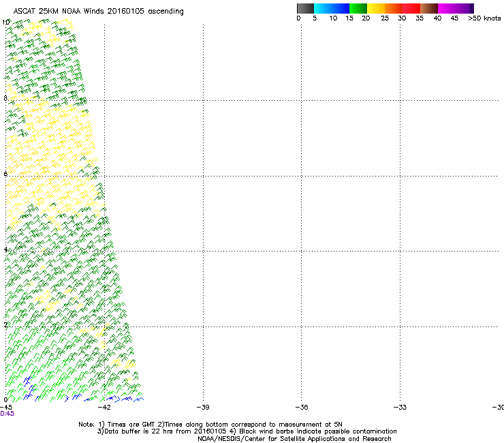Viewport: 504px width, 443px height.
Task: Click the '-36' longitude axis label
Action: pyautogui.click(x=302, y=408)
